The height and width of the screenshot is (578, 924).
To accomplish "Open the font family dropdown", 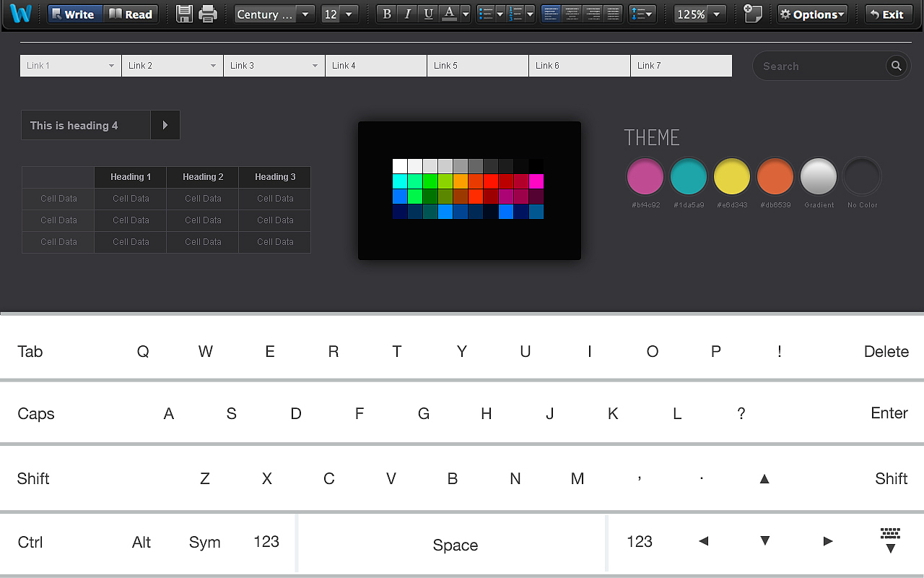I will click(x=274, y=14).
